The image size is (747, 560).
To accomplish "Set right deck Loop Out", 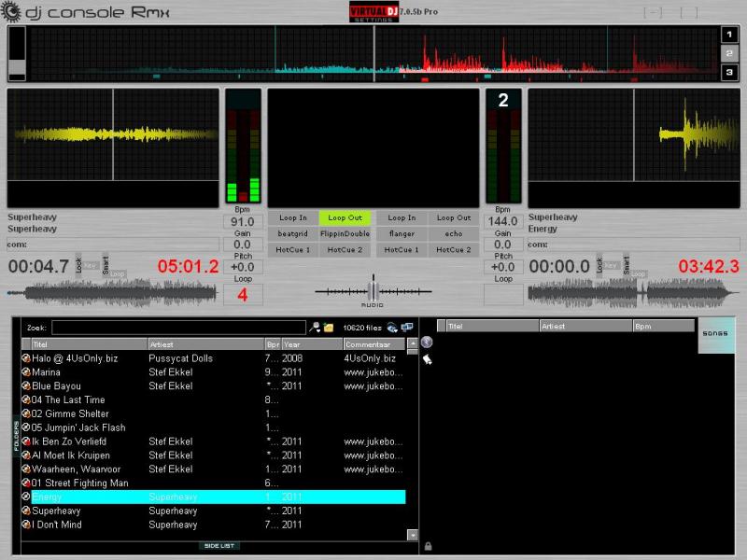I will [x=454, y=217].
